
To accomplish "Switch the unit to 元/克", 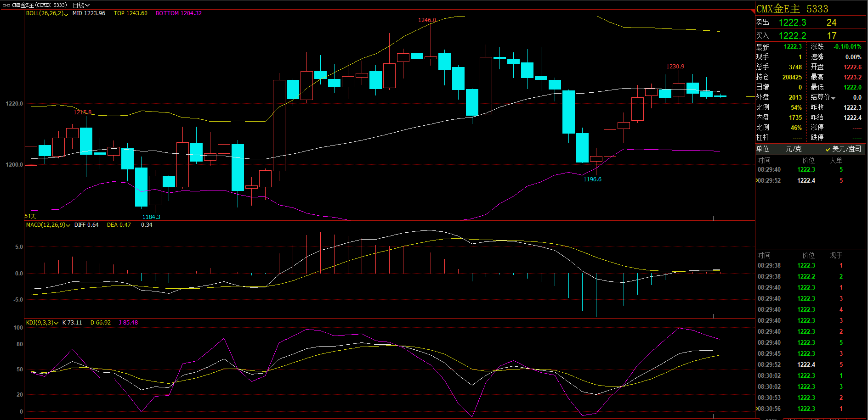I will click(793, 149).
